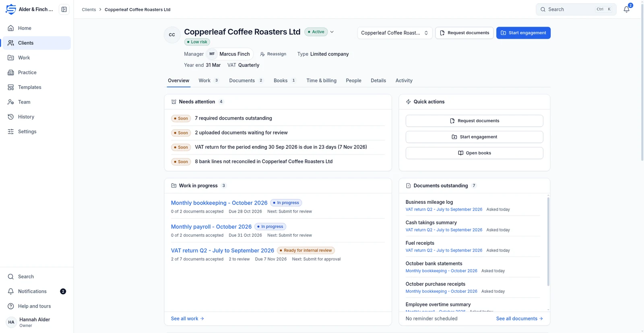Open Notifications in the sidebar

coord(37,292)
